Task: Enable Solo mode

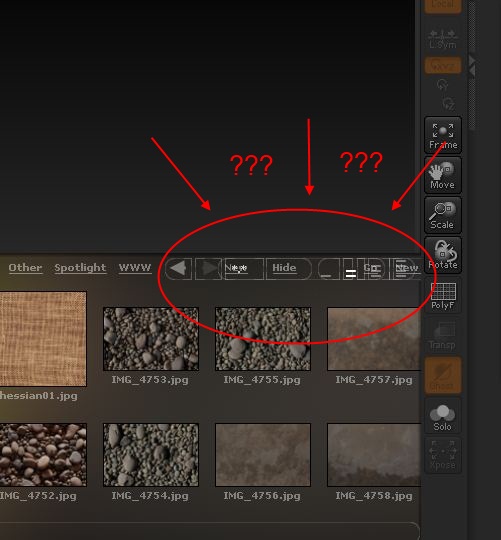Action: [443, 415]
